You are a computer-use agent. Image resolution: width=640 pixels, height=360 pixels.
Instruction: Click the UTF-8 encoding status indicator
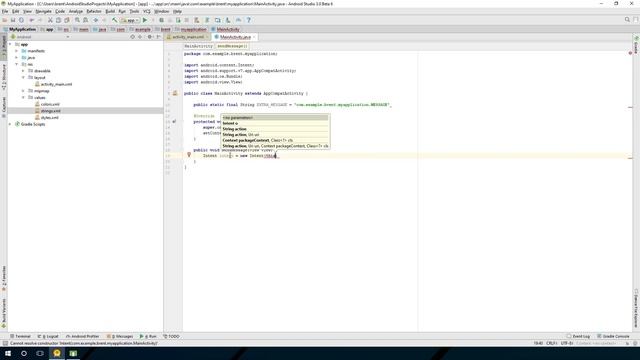point(567,343)
